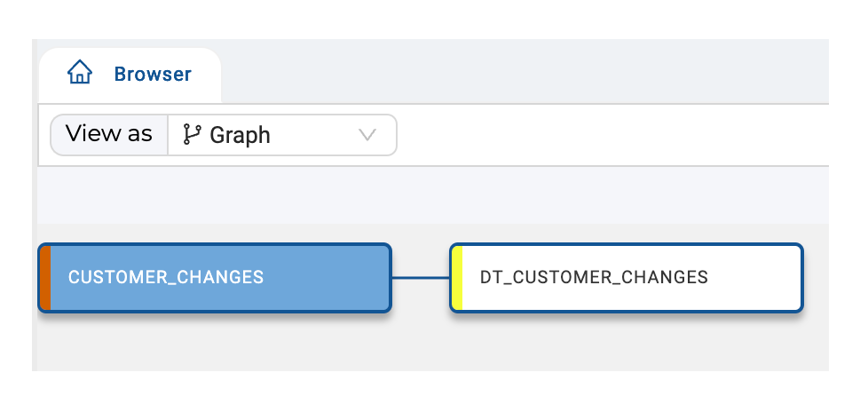Click CUSTOMER_CHANGES node's right edge at the connector
Viewport: 868px width, 412px height.
(391, 278)
